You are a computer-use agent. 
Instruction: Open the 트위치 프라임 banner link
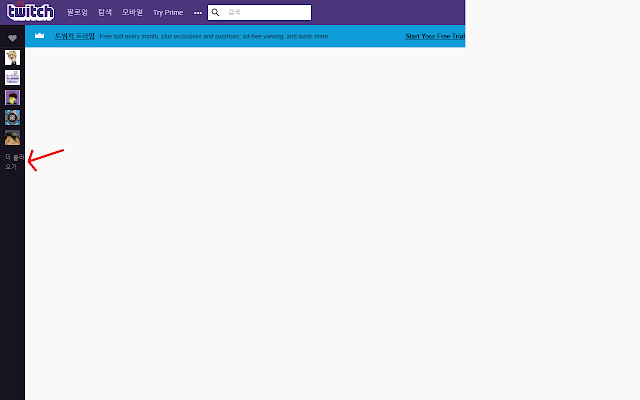75,36
